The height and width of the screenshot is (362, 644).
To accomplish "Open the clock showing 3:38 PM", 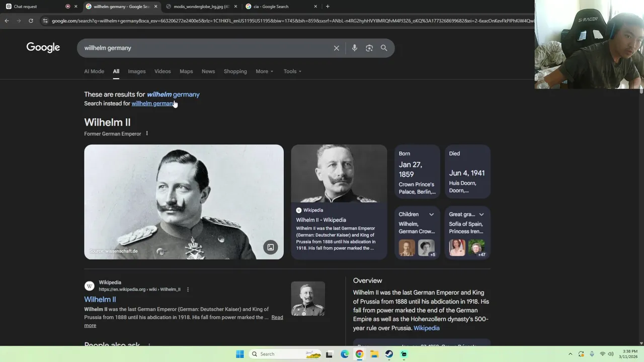I will (629, 354).
